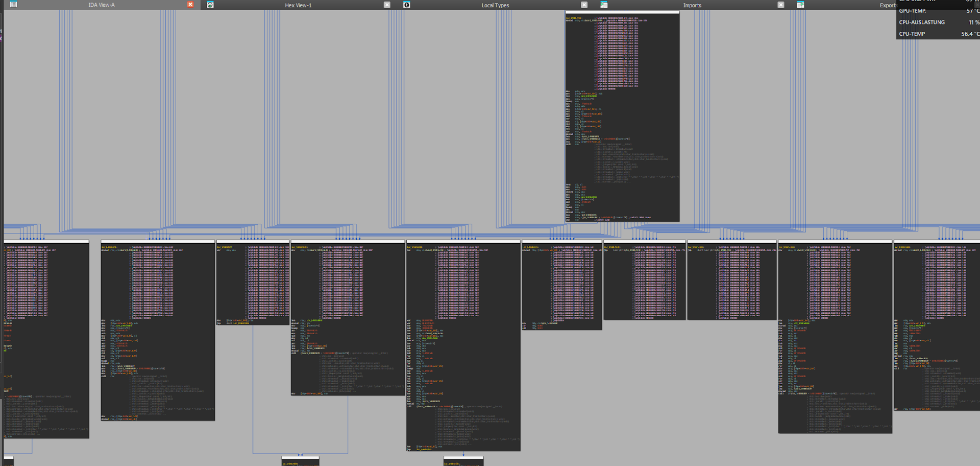Screen dimensions: 980x466
Task: Click the IDA View-A tab icon
Action: [x=13, y=5]
